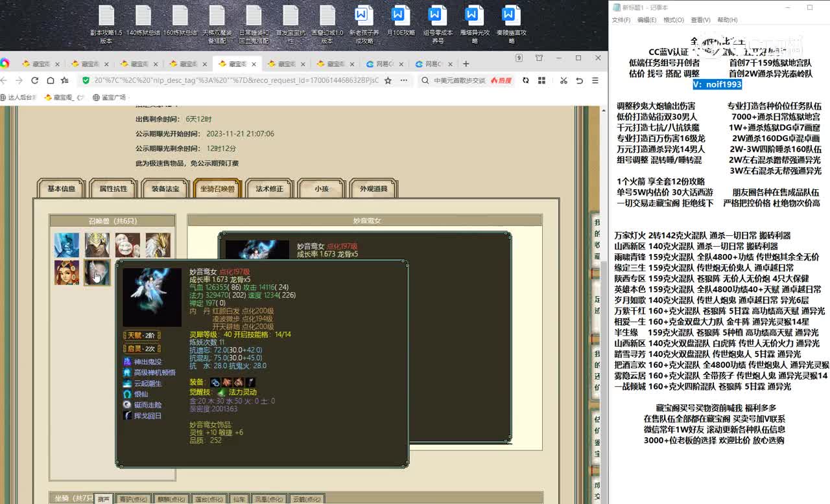Click the skin shirt icon in browser title bar
The image size is (830, 504).
tap(539, 58)
